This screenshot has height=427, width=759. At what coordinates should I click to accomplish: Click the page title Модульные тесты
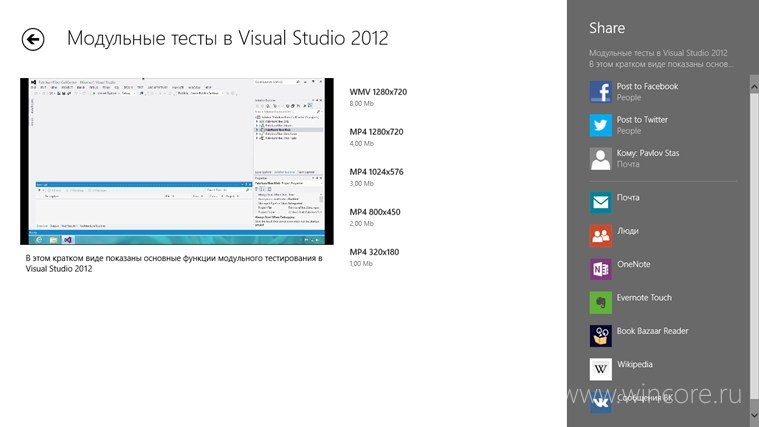228,38
